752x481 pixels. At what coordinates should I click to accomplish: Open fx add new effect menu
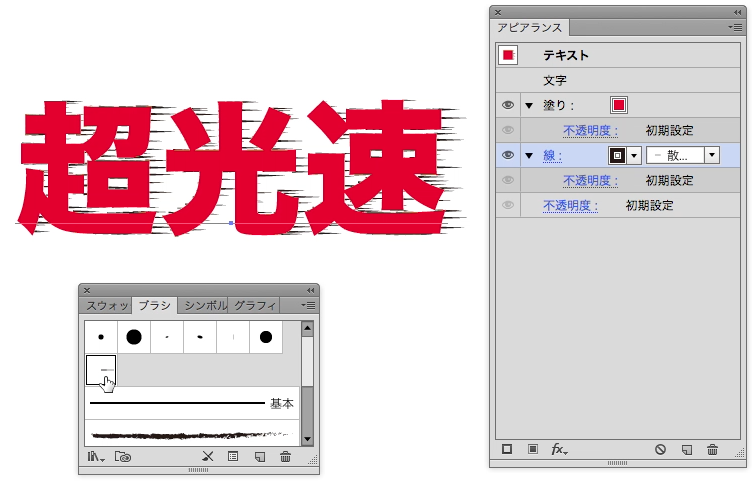(x=559, y=449)
